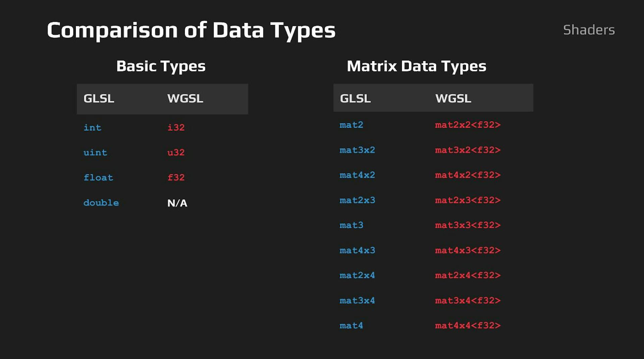Click the 'mat2' GLSL entry
The image size is (644, 359).
[x=351, y=125]
